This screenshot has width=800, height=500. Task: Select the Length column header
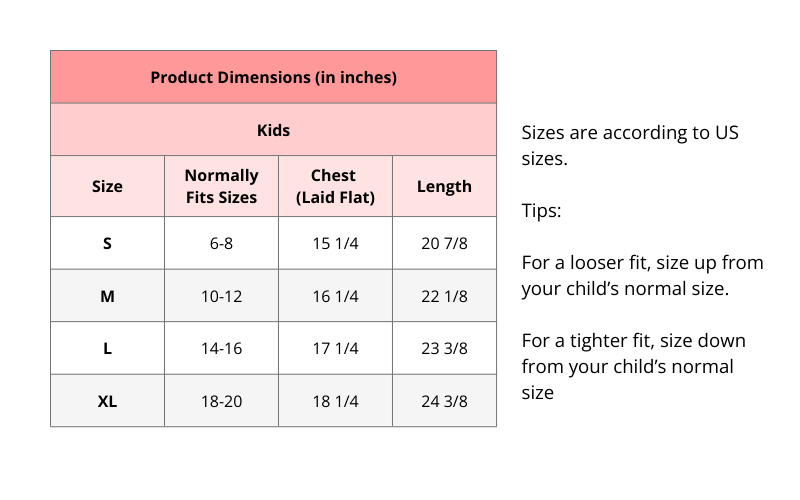pos(444,186)
